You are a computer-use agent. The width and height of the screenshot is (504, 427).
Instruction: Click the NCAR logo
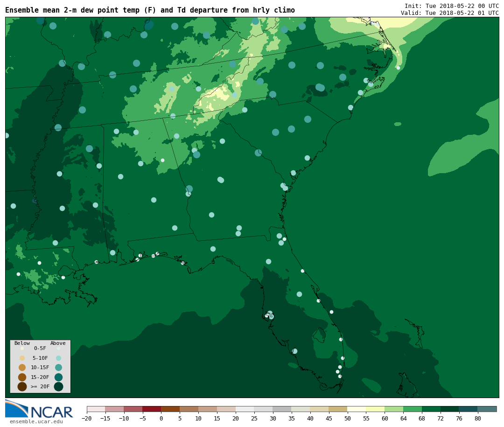39,409
